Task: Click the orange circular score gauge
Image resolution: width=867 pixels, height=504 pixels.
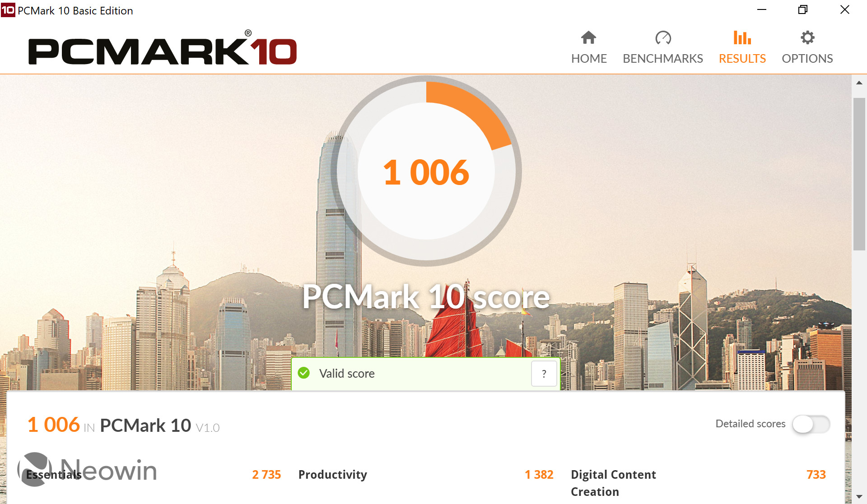Action: [426, 171]
